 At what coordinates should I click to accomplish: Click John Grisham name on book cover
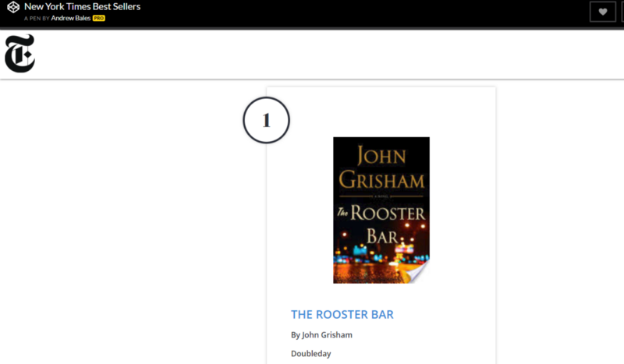click(x=381, y=167)
